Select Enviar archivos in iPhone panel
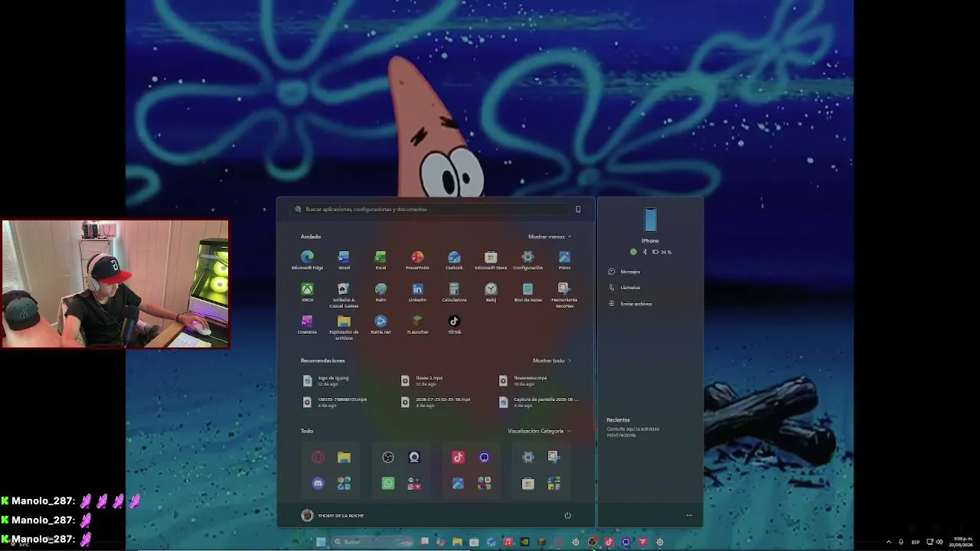980x551 pixels. 630,304
